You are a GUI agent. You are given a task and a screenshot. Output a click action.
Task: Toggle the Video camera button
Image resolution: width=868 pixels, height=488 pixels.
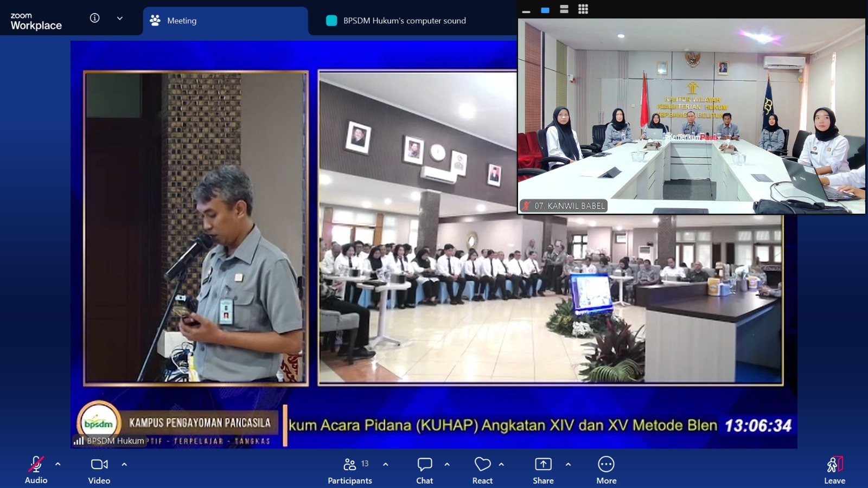pos(99,470)
